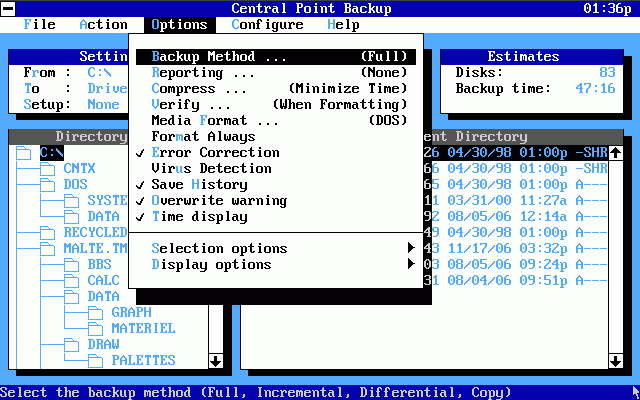Toggle the Error Correction option
Screen dimensions: 640x400
[x=276, y=153]
